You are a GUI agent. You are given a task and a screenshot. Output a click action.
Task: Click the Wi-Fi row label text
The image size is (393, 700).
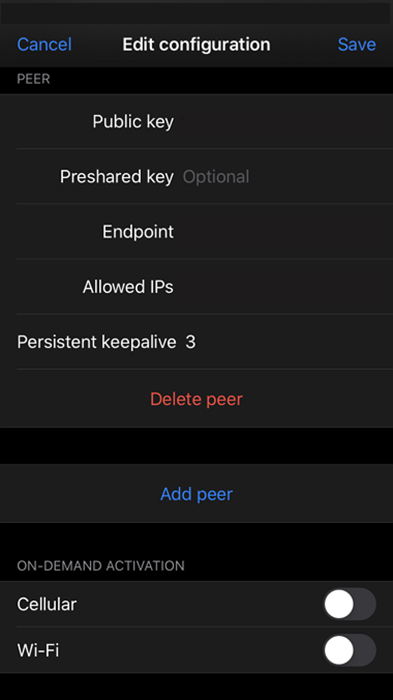tap(38, 650)
